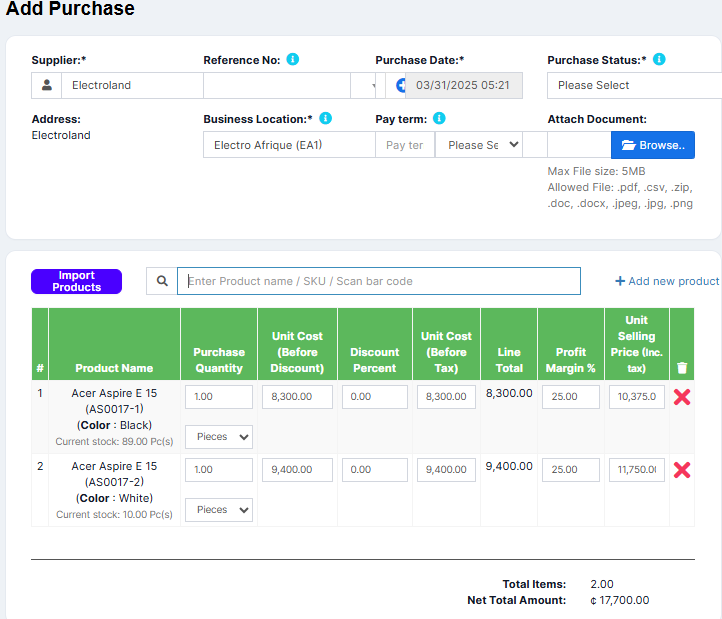
Task: Click the Import Products button
Action: [76, 281]
